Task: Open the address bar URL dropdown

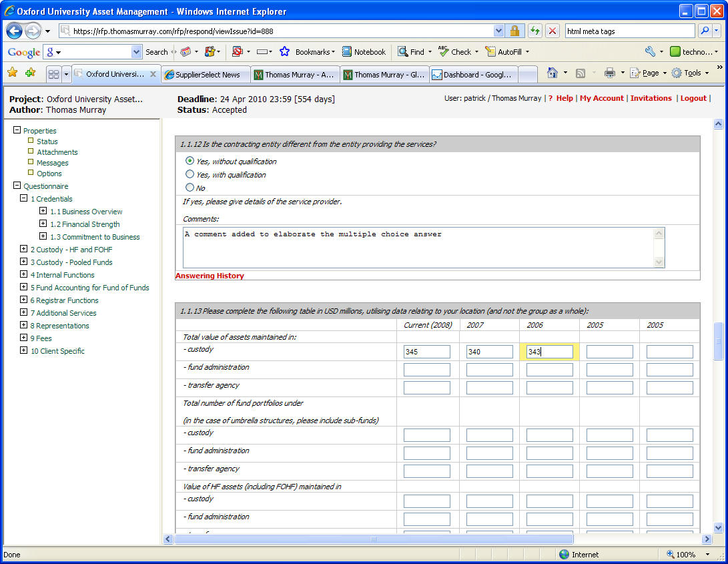Action: [498, 31]
